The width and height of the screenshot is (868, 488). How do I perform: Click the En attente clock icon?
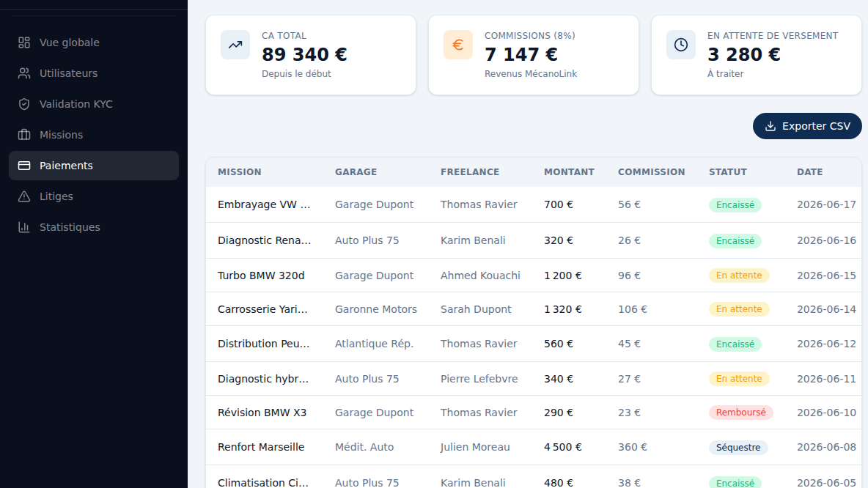(681, 45)
